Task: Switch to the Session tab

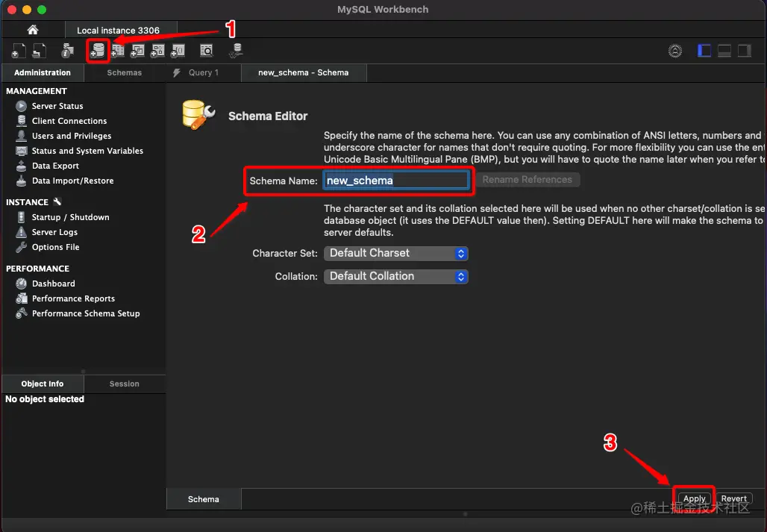Action: (125, 384)
